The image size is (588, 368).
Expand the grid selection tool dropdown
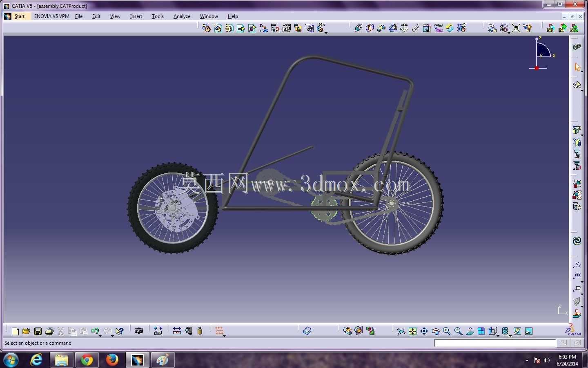coord(224,335)
